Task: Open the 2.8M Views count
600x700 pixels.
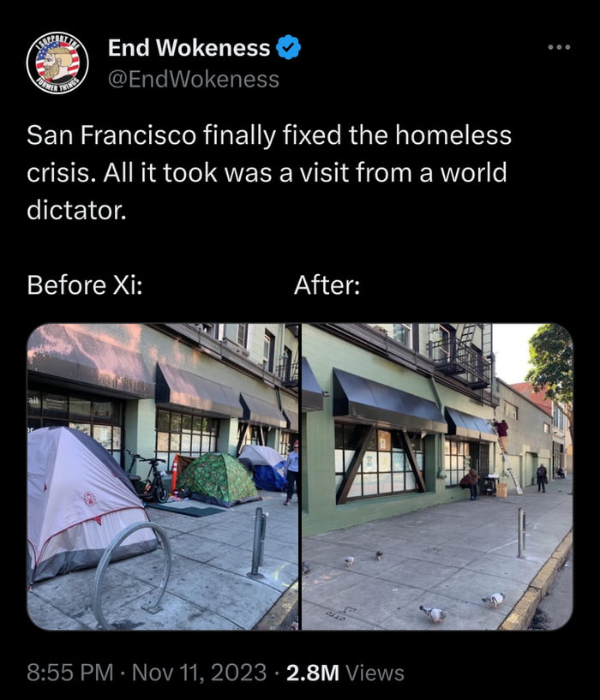Action: click(345, 673)
